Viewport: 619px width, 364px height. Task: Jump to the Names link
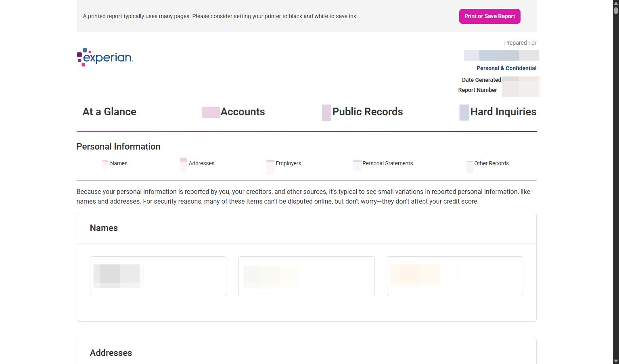[119, 163]
